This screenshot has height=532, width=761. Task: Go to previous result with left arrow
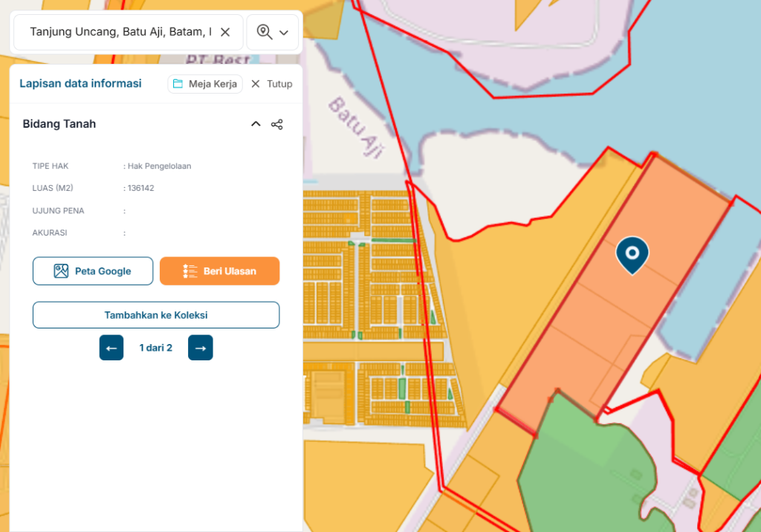[x=111, y=348]
